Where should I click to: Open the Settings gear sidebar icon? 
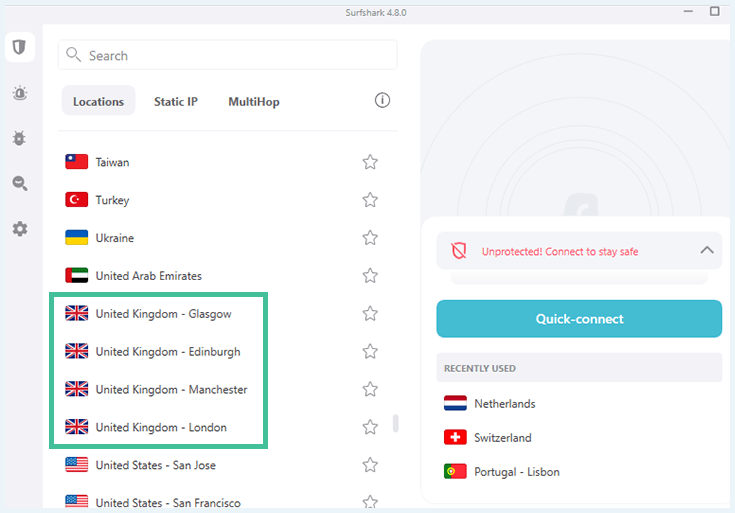20,229
